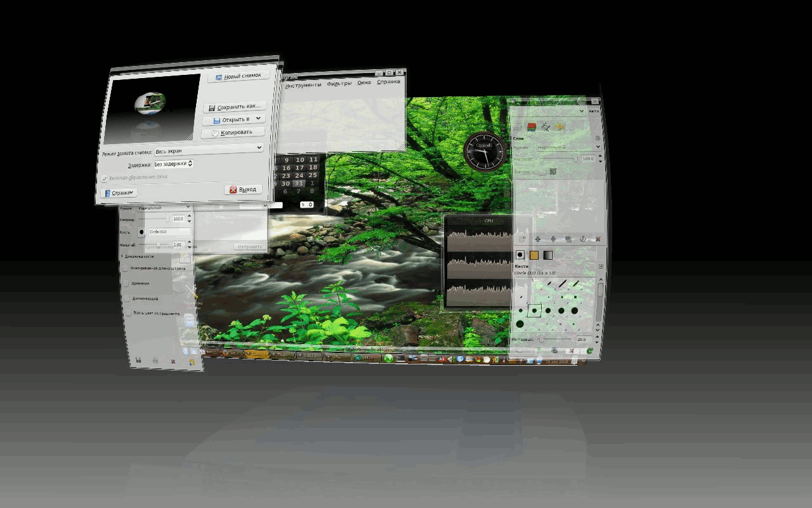Click the delete tool options icon

tap(173, 361)
